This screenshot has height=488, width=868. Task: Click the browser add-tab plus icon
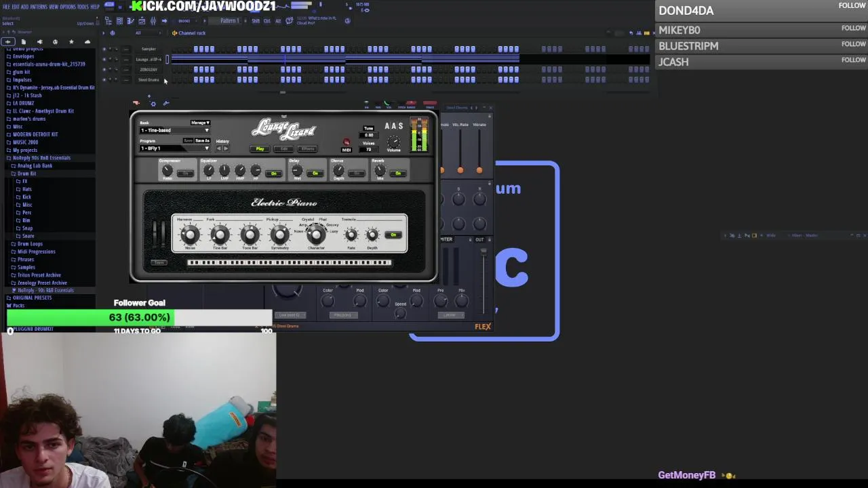point(8,42)
